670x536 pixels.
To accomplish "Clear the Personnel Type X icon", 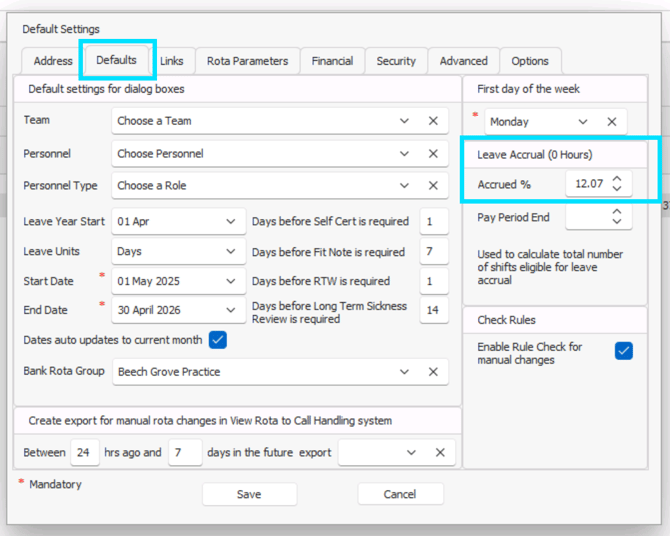I will pos(433,186).
